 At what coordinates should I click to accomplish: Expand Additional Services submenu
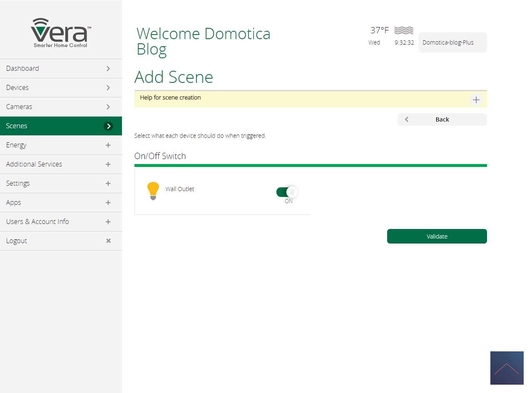[108, 164]
